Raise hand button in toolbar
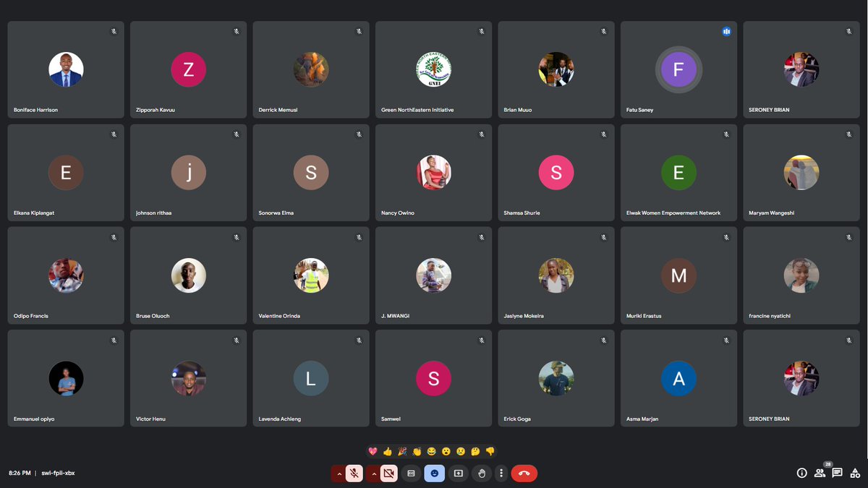The image size is (868, 488). pos(481,474)
